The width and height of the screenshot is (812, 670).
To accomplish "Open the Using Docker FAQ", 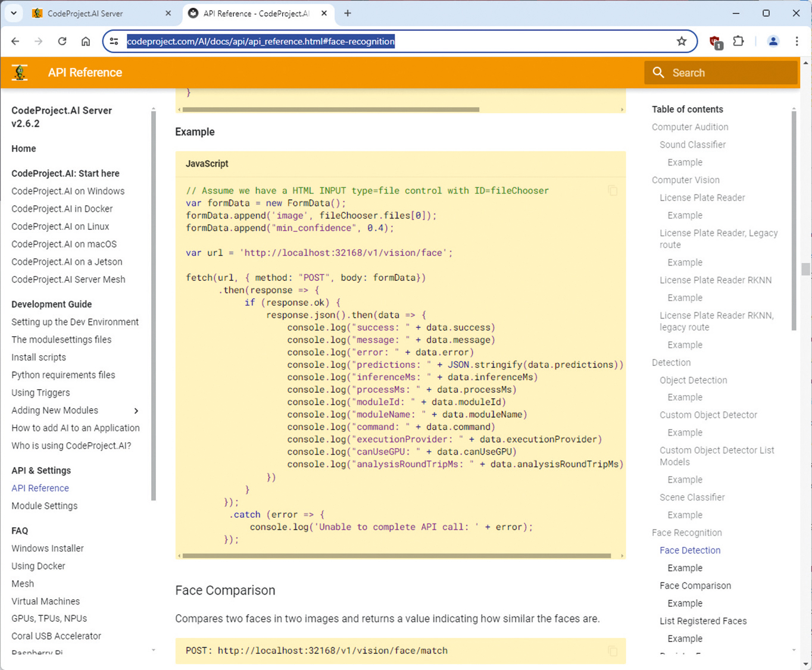I will point(38,566).
